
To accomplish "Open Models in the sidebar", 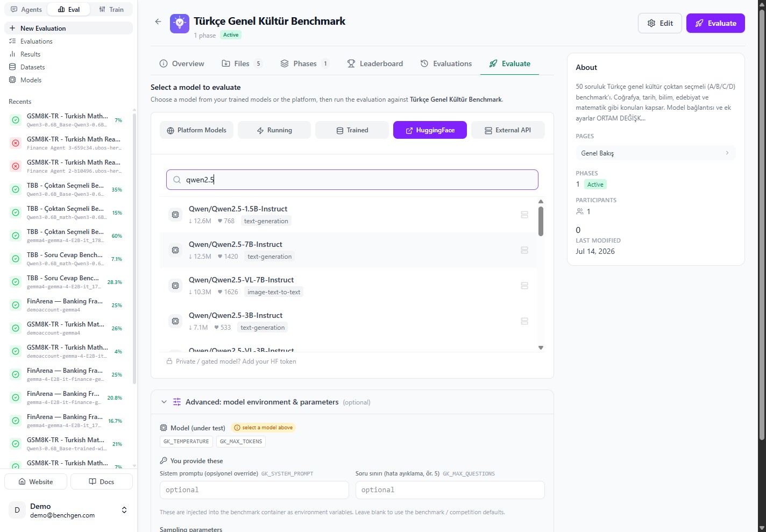I will (x=68, y=80).
